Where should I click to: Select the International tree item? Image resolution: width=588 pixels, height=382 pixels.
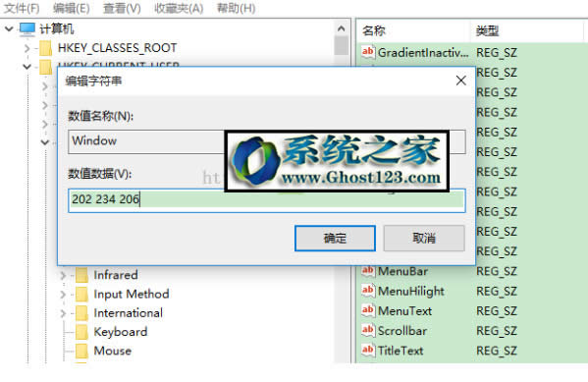click(129, 313)
